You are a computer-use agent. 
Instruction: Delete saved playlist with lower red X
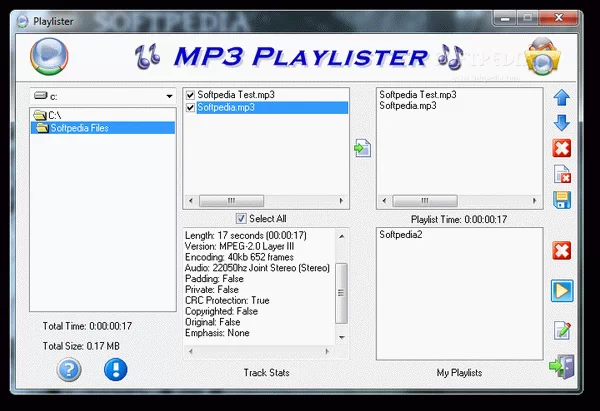coord(562,251)
